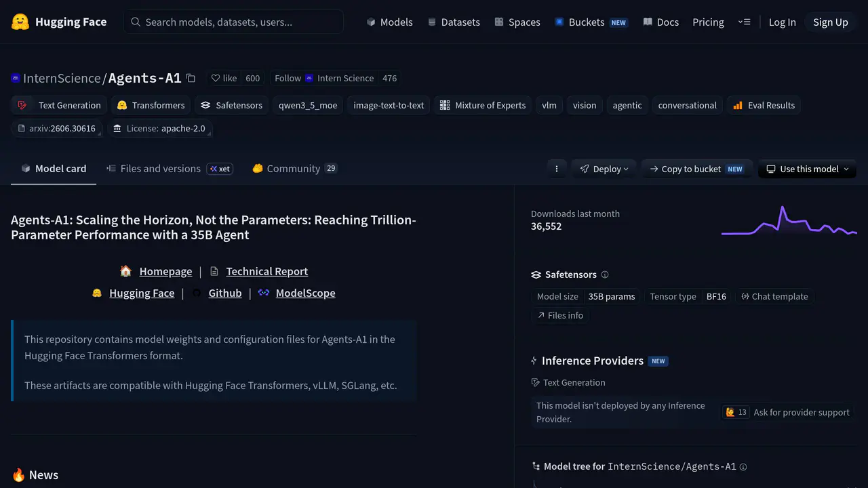Viewport: 868px width, 488px height.
Task: Open the Community tab
Action: [294, 169]
